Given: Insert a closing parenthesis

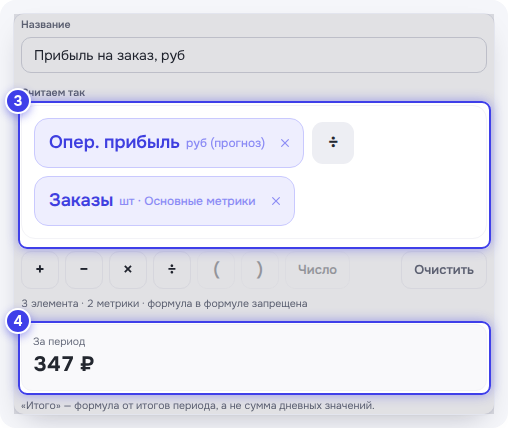Looking at the screenshot, I should click(260, 269).
